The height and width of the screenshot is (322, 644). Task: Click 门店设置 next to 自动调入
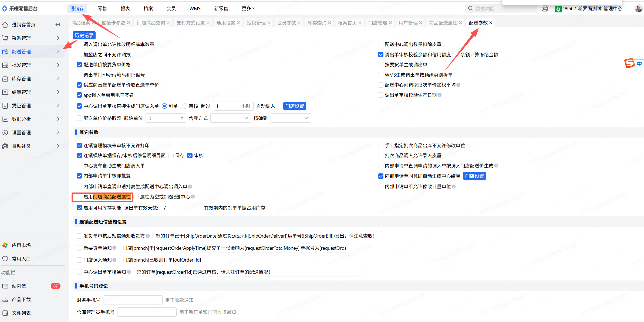(295, 106)
